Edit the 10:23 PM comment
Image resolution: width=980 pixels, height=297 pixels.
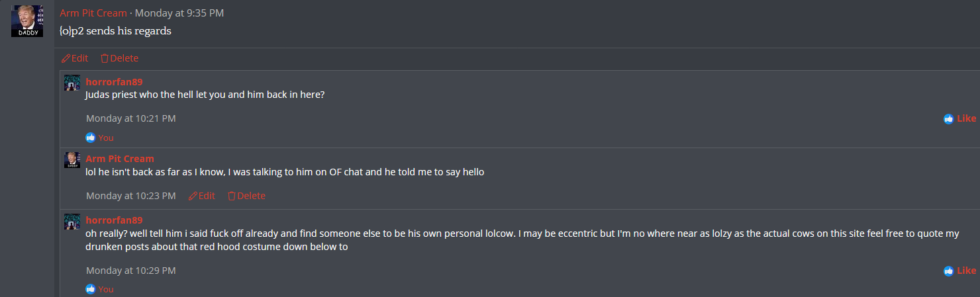point(203,196)
